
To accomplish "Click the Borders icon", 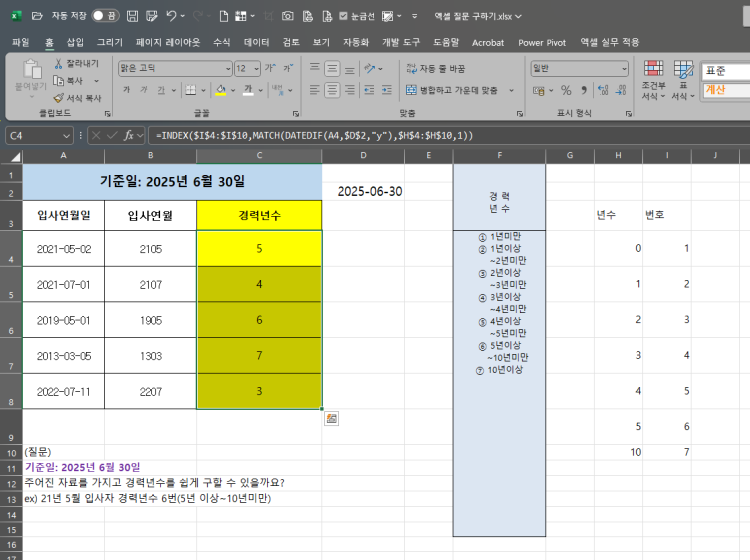I will [x=191, y=90].
